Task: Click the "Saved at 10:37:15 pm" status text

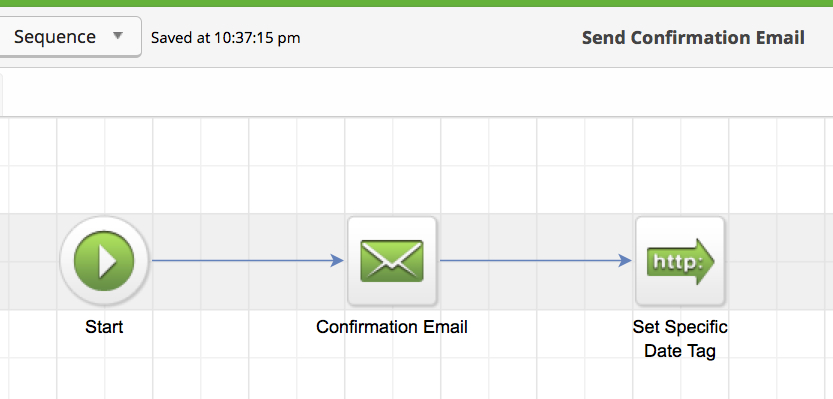Action: click(226, 38)
